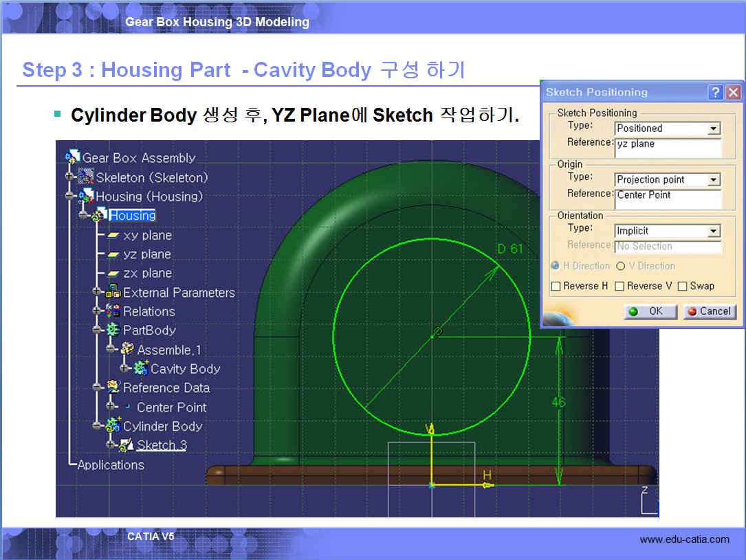
Task: Click the Sketch.3 icon in tree
Action: coord(127,445)
